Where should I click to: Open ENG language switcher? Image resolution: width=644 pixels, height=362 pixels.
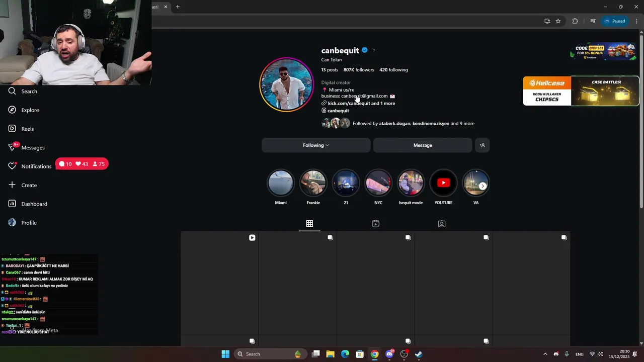point(580,354)
